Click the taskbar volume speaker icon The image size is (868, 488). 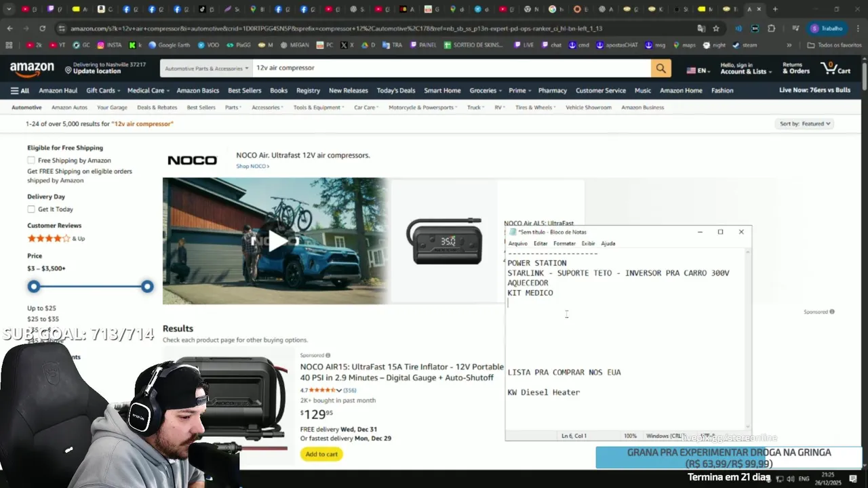pyautogui.click(x=790, y=479)
